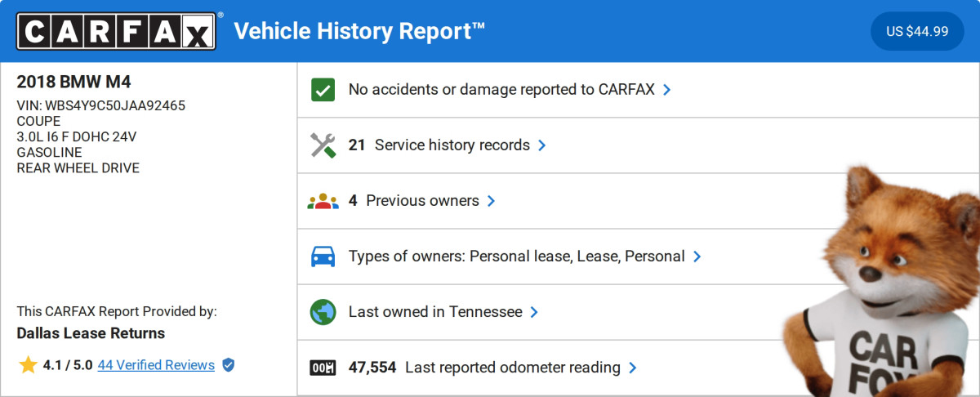Expand the previous owners chevron
980x397 pixels.
(x=491, y=201)
